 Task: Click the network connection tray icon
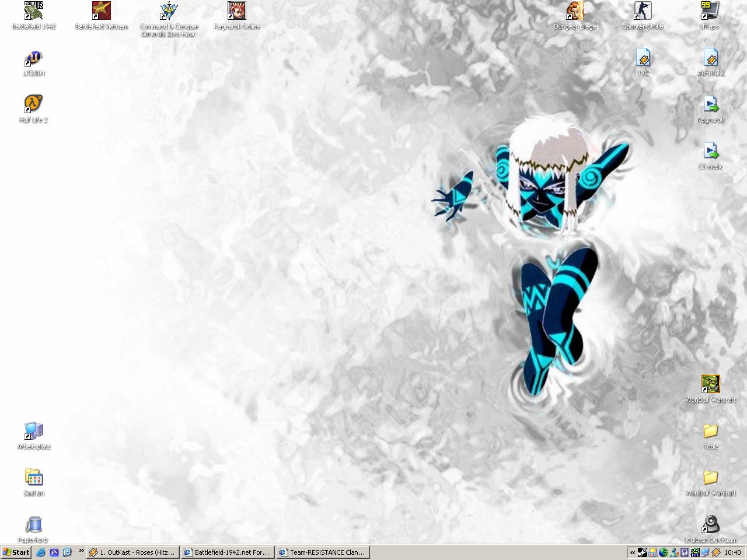[705, 552]
